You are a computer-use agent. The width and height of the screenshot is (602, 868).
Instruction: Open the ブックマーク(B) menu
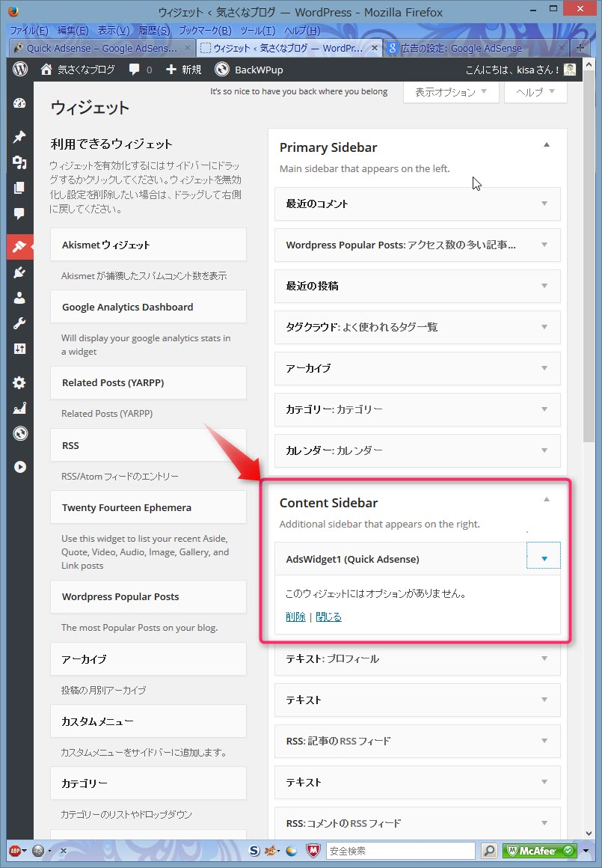[205, 31]
